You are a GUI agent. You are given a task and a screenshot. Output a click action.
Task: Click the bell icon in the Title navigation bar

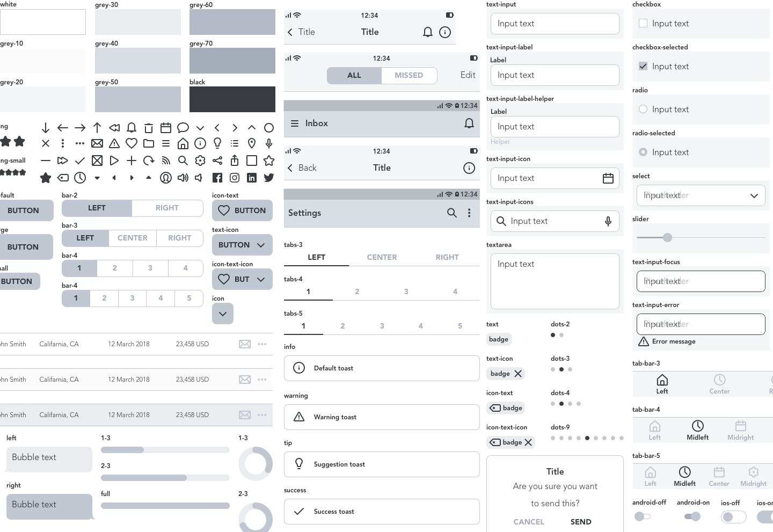[428, 32]
